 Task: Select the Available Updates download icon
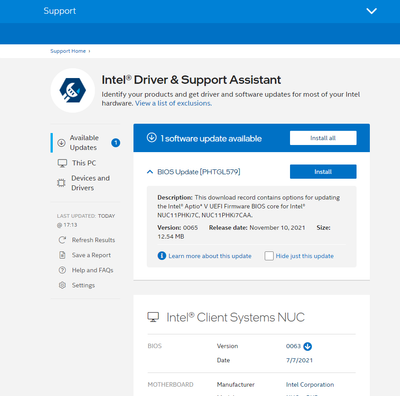[x=61, y=143]
